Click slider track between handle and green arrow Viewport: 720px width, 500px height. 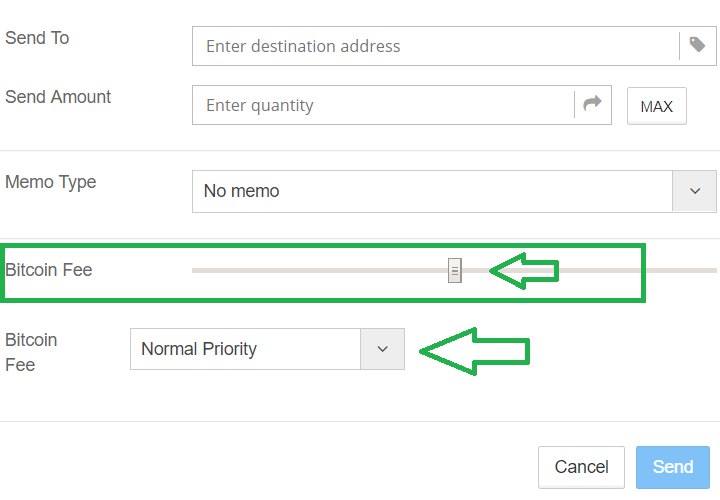[475, 270]
